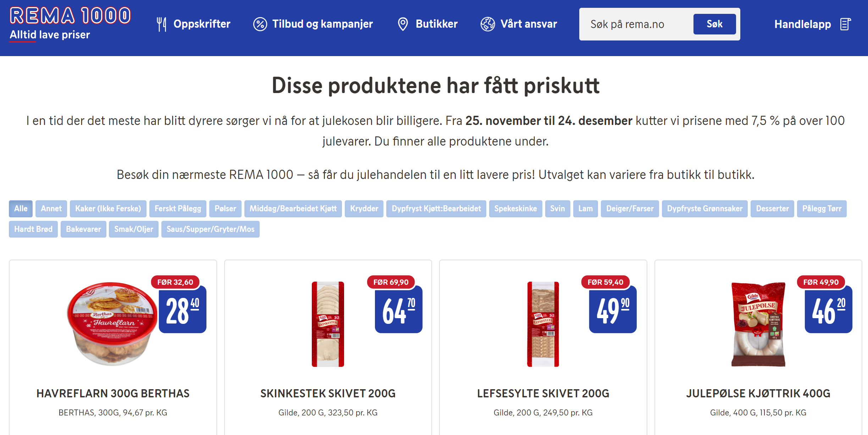Viewport: 868px width, 435px height.
Task: Enable the Spekeskinke filter chip
Action: [x=515, y=209]
